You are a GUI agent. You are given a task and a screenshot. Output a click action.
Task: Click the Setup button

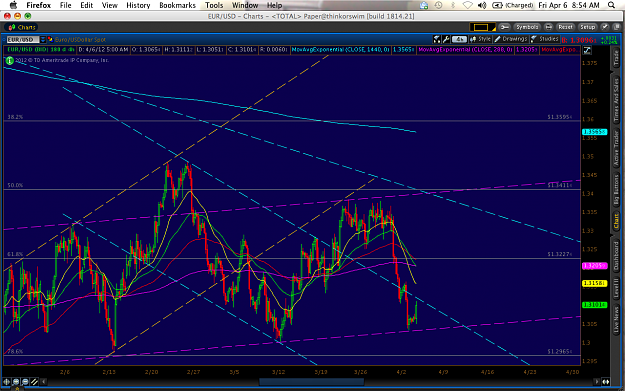pyautogui.click(x=588, y=27)
